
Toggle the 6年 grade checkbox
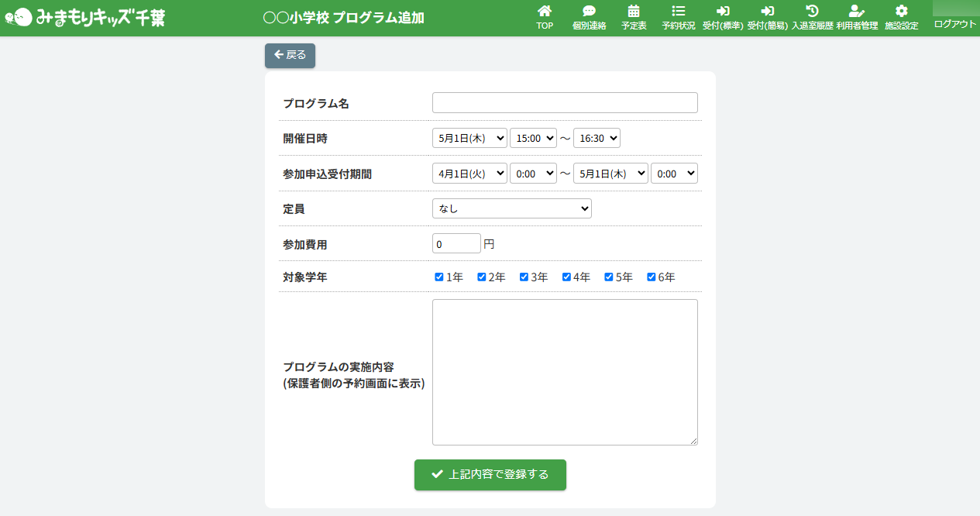[652, 277]
